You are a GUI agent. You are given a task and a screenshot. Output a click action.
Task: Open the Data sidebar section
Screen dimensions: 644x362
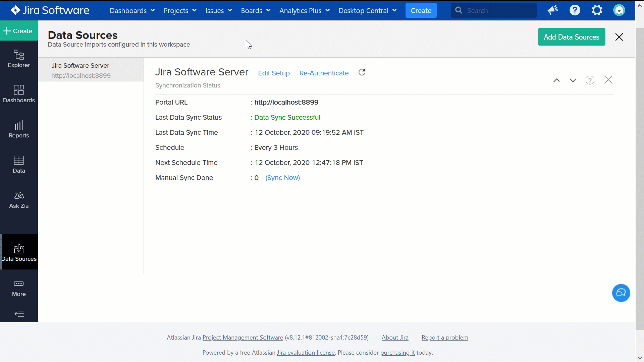(x=19, y=164)
